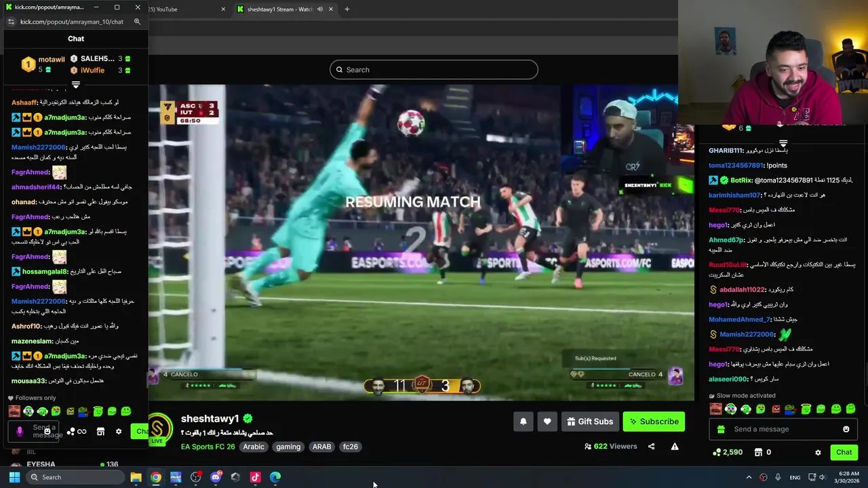Viewport: 868px width, 488px height.
Task: Click the stream video player
Action: (420, 243)
